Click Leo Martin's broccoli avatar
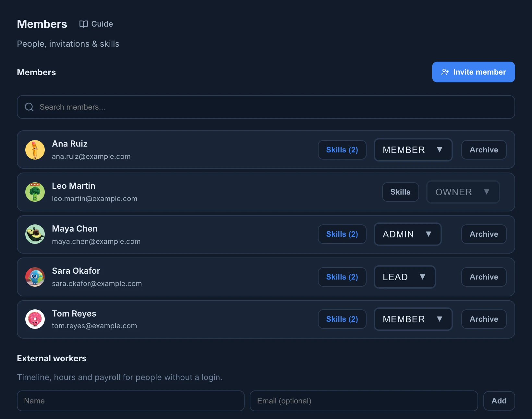The height and width of the screenshot is (419, 532). pos(35,192)
